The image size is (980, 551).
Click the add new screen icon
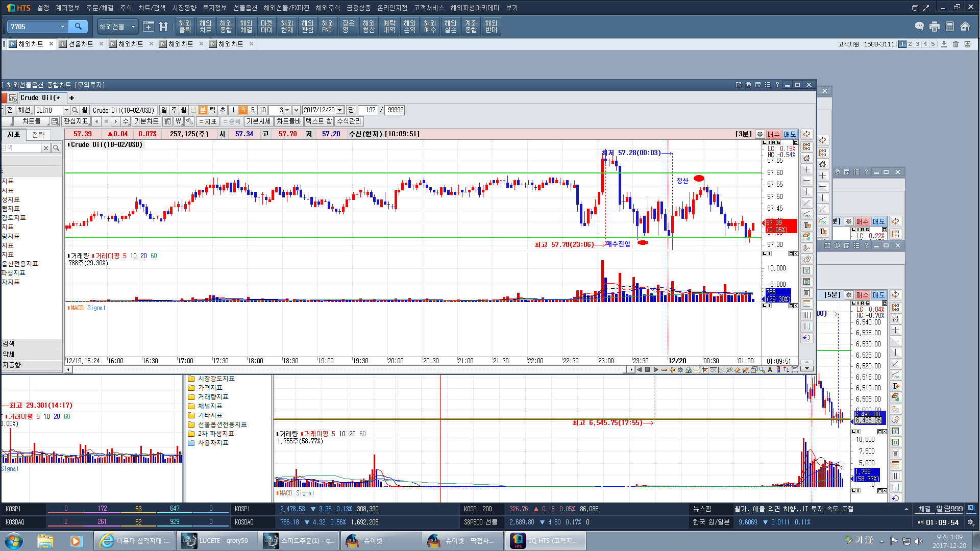(149, 27)
